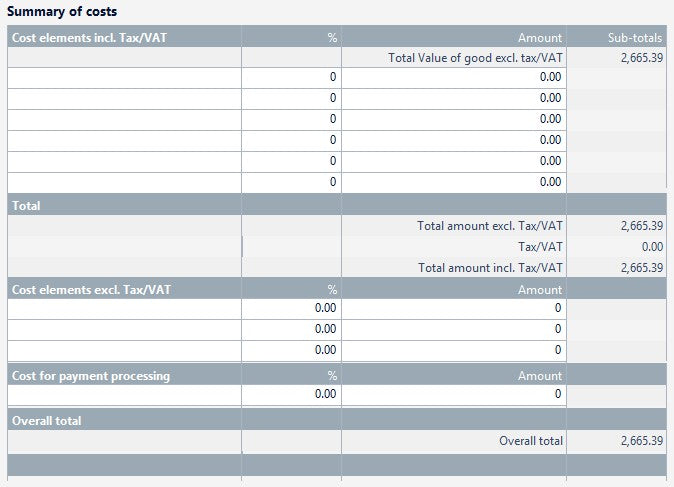Click Cost elements incl. Tax/VAT header
674x487 pixels.
89,38
